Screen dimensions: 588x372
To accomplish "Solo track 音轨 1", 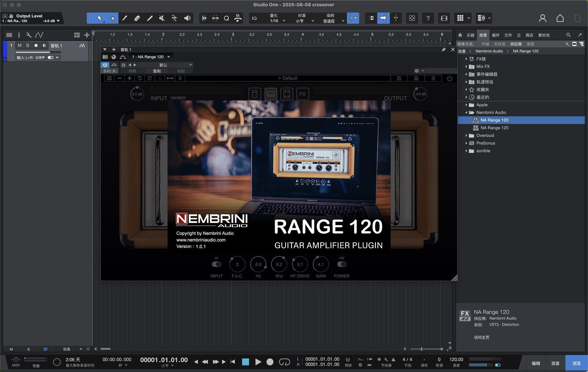I will [x=28, y=45].
